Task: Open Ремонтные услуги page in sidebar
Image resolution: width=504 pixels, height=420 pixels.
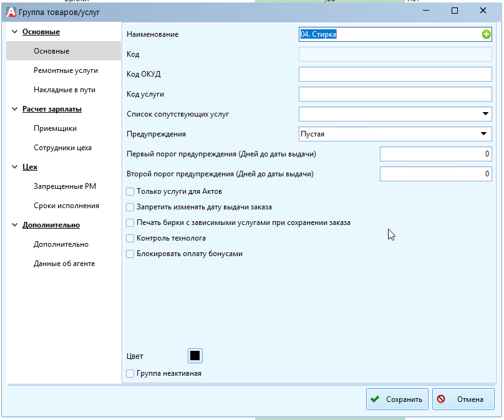Action: [65, 70]
